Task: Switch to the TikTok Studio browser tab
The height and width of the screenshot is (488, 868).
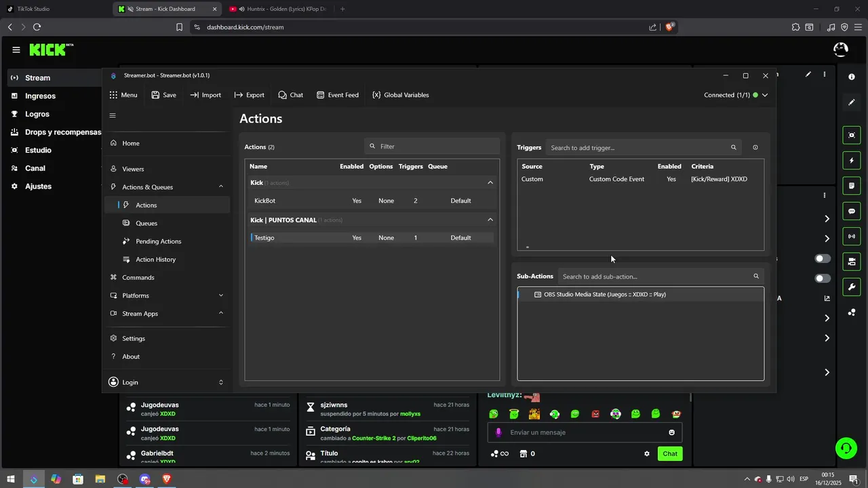Action: [x=54, y=9]
